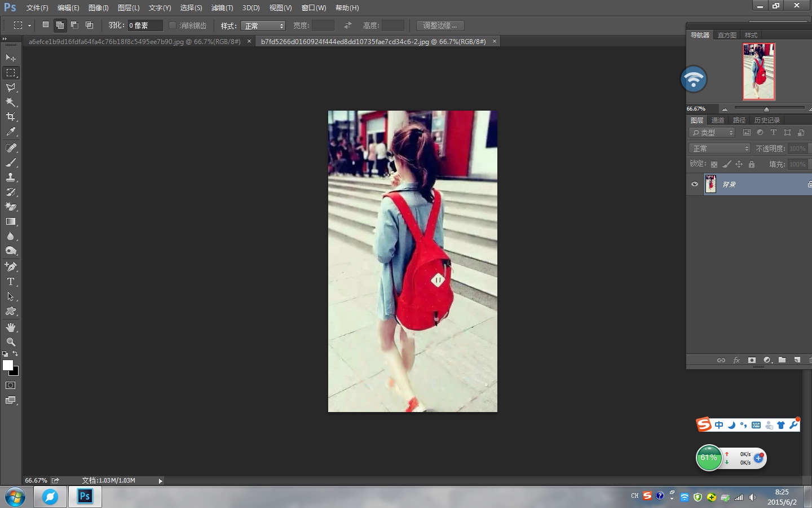
Task: Toggle the 消除锯齿 anti-alias checkbox
Action: pos(173,25)
